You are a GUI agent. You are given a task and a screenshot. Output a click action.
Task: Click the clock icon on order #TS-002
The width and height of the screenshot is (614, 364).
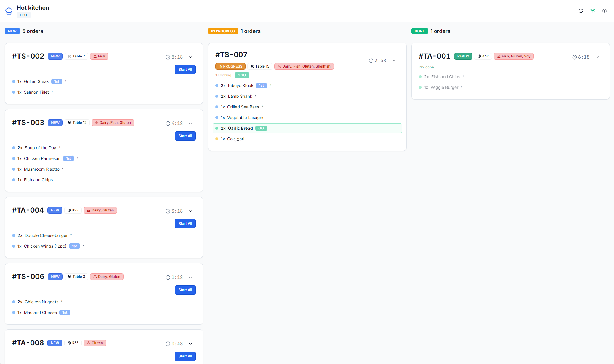click(x=168, y=57)
